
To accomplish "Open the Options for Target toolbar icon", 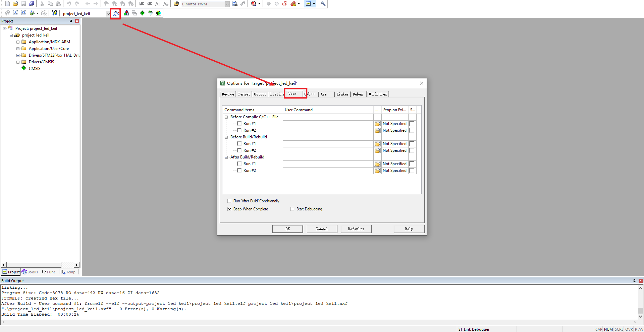I will pyautogui.click(x=116, y=13).
